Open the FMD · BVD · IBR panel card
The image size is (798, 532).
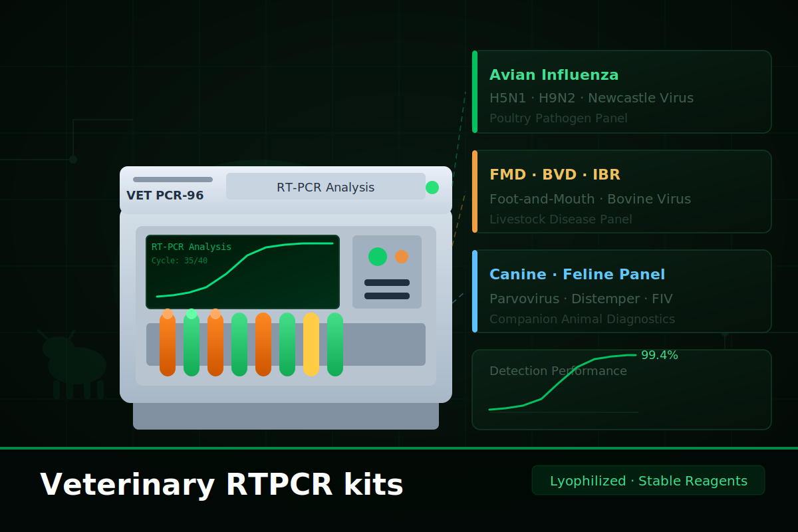(622, 192)
